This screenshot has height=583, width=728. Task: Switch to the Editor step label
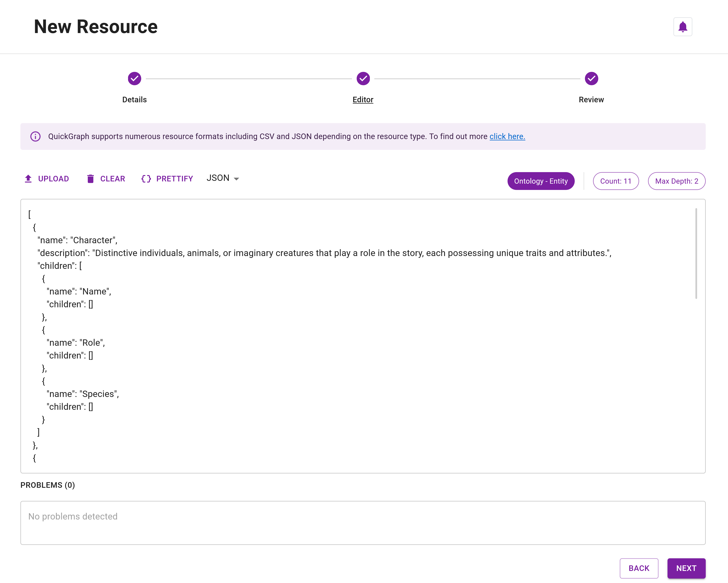363,100
